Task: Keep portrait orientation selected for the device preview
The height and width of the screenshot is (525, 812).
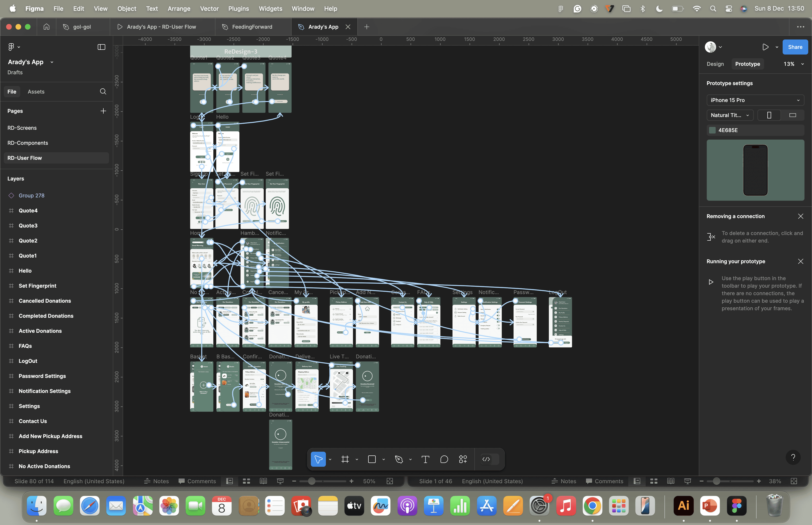Action: (769, 115)
